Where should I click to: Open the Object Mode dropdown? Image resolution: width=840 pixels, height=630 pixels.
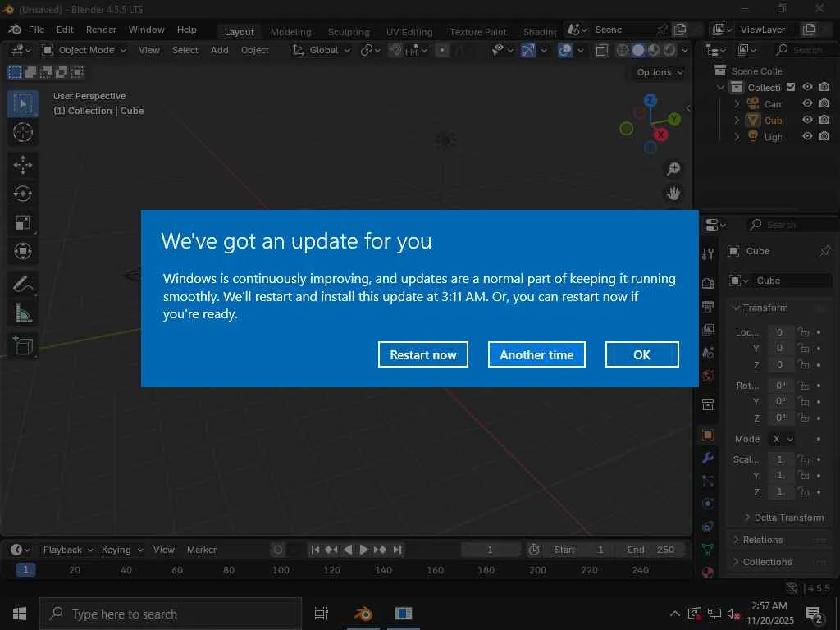[x=84, y=50]
